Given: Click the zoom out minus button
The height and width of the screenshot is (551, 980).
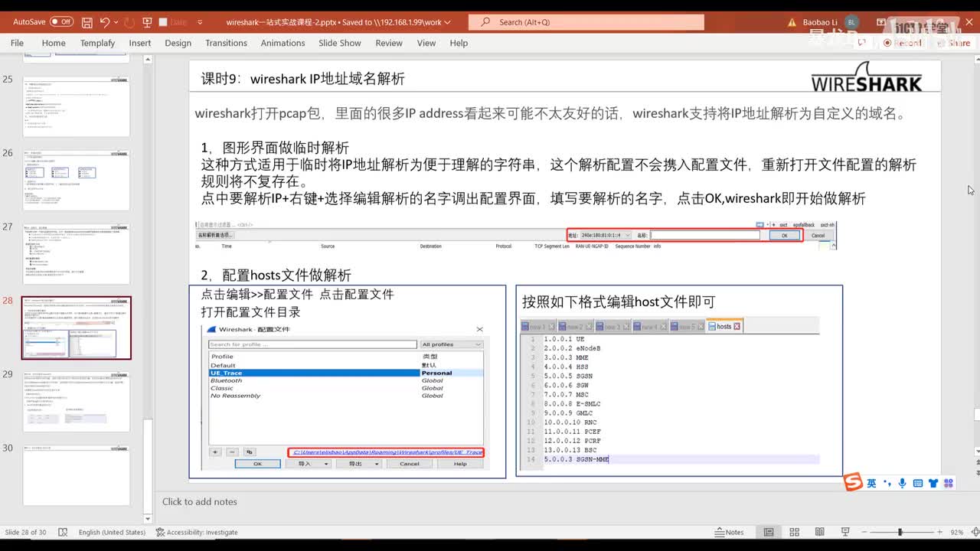Looking at the screenshot, I should pos(863,532).
